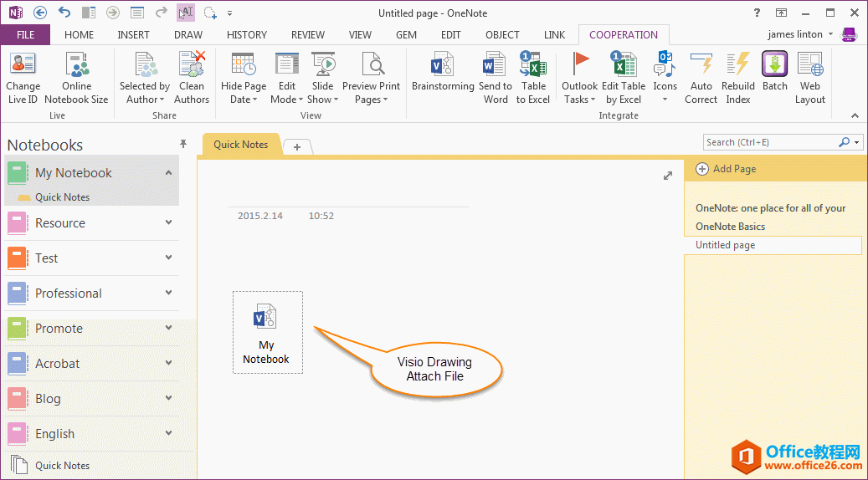
Task: Create a new section with plus tab
Action: click(297, 146)
